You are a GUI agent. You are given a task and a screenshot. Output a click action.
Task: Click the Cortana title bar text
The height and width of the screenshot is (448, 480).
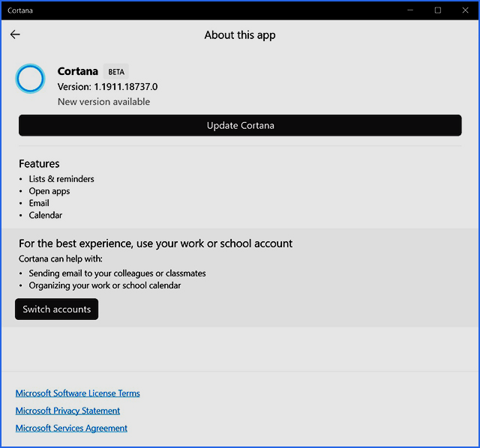coord(20,10)
